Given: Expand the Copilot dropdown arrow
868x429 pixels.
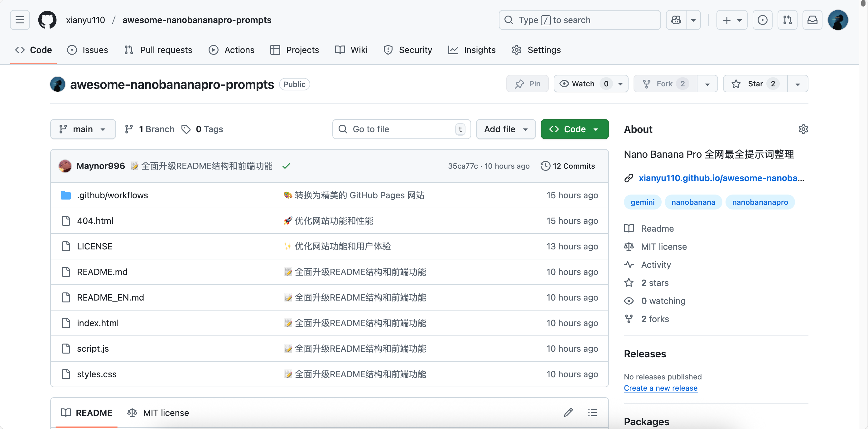Looking at the screenshot, I should click(x=693, y=20).
